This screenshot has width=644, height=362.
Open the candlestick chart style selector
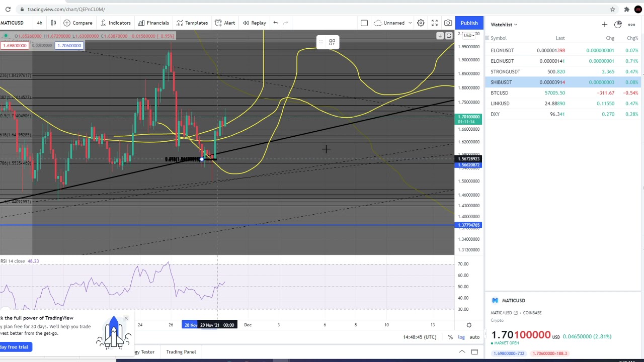[x=53, y=23]
